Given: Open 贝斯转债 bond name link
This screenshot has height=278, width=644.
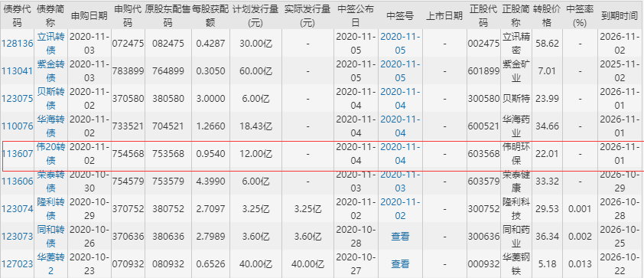Looking at the screenshot, I should pyautogui.click(x=50, y=98).
